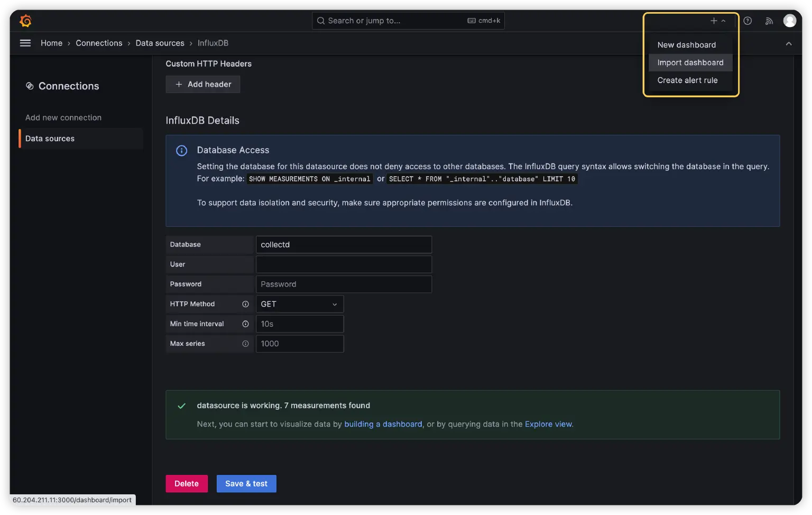Click the plus icon in the top toolbar
The image size is (812, 515).
713,21
